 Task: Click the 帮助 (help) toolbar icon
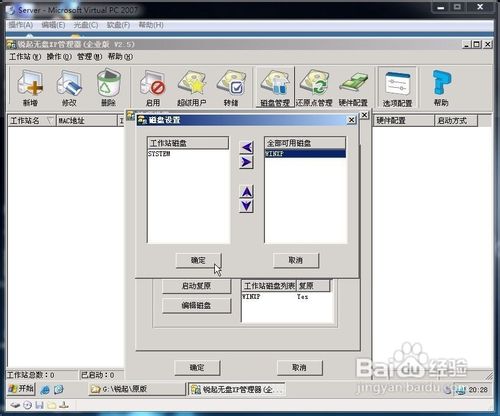[441, 87]
